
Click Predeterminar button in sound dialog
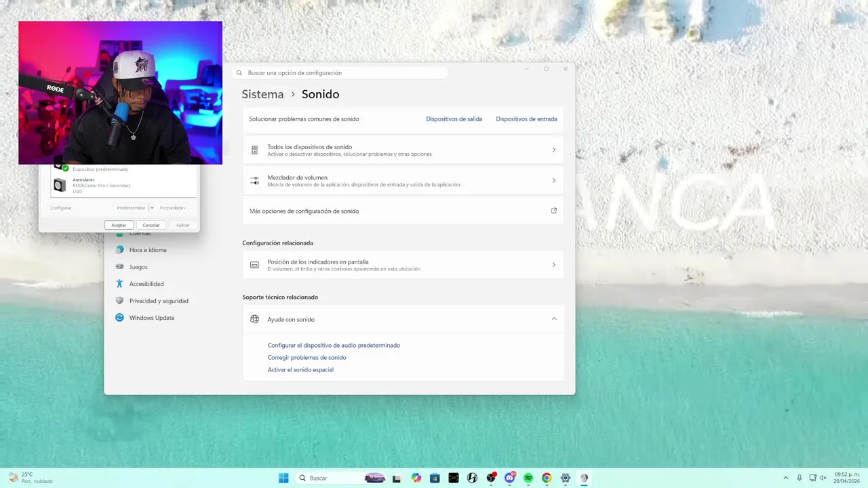click(131, 208)
